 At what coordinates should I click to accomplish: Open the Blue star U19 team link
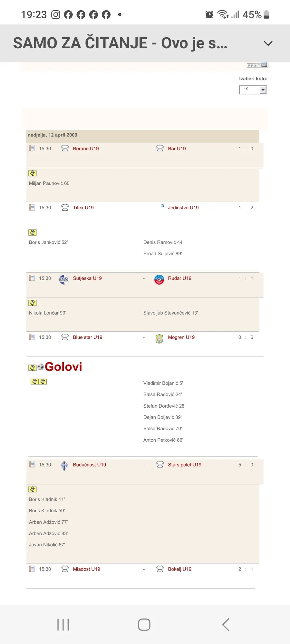pos(88,337)
